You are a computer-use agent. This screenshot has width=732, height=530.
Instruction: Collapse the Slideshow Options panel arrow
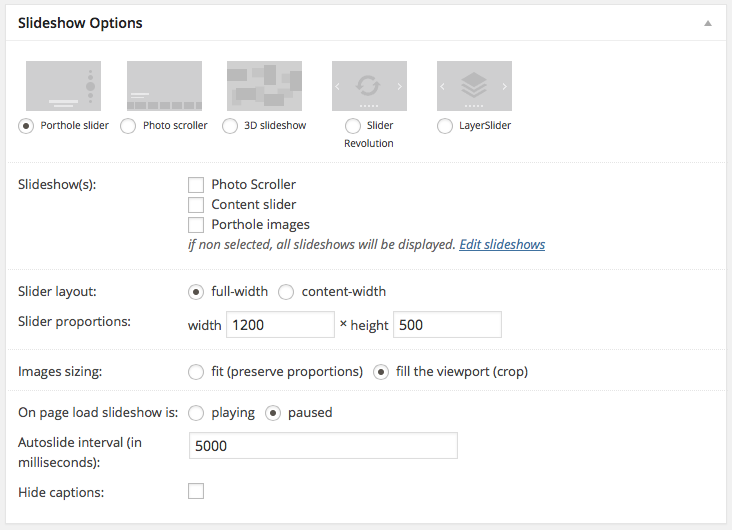(707, 22)
